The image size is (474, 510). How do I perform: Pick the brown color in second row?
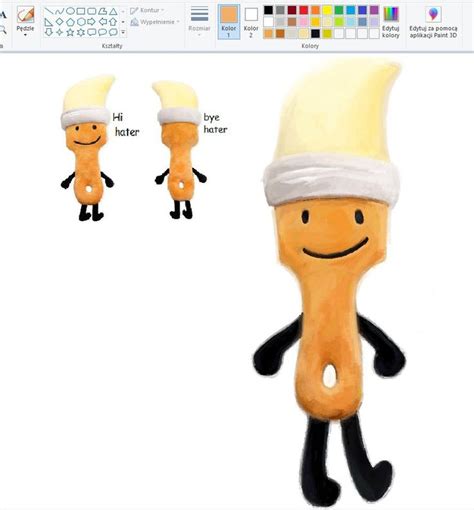(x=292, y=22)
